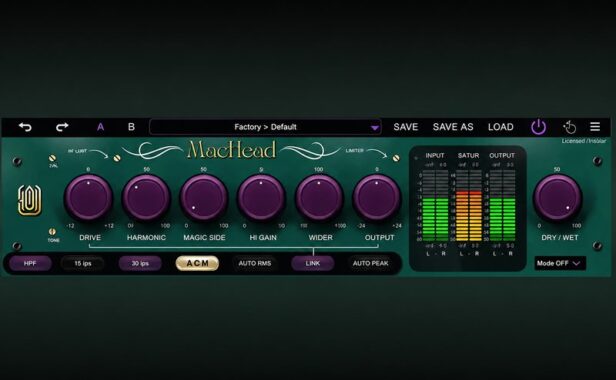Viewport: 616px width, 380px height.
Task: Open the hamburger menu icon
Action: [595, 127]
